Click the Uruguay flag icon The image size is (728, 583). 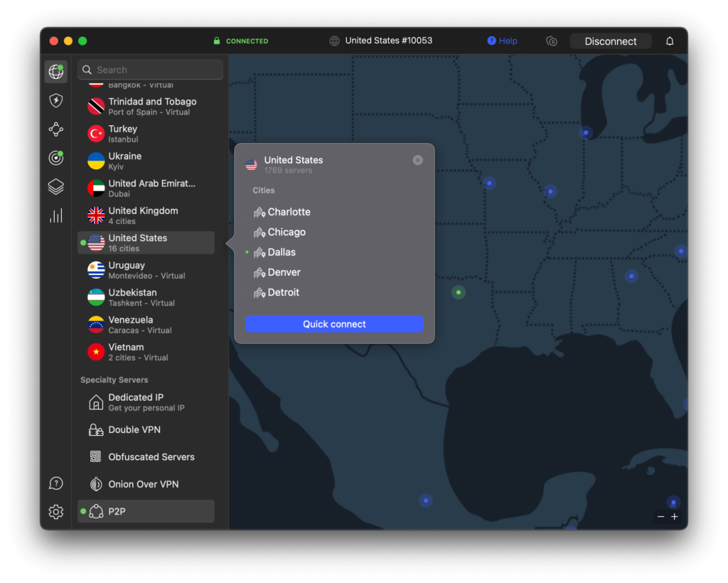tap(96, 270)
